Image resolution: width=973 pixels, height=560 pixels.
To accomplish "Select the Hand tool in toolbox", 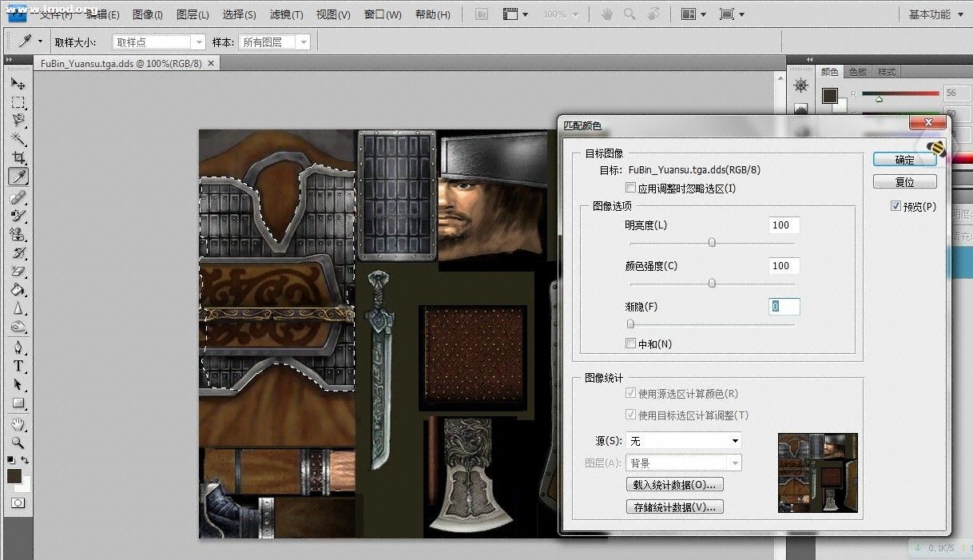I will pos(18,423).
